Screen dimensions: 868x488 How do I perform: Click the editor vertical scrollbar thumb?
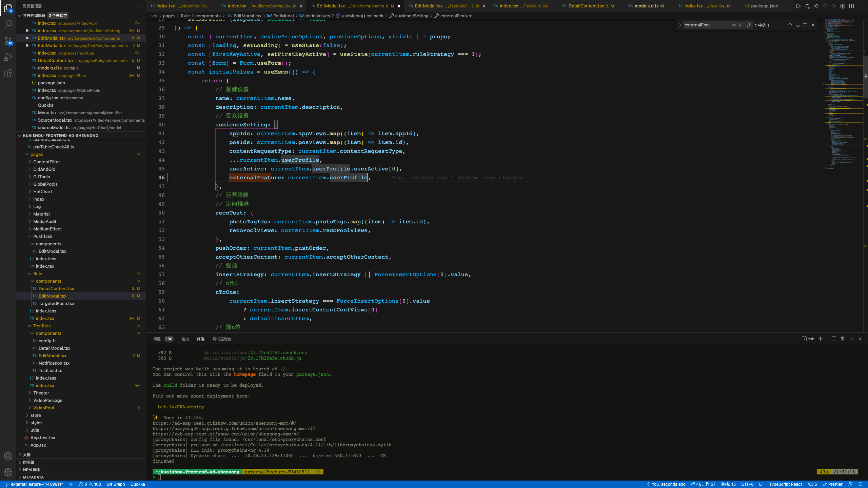click(865, 77)
